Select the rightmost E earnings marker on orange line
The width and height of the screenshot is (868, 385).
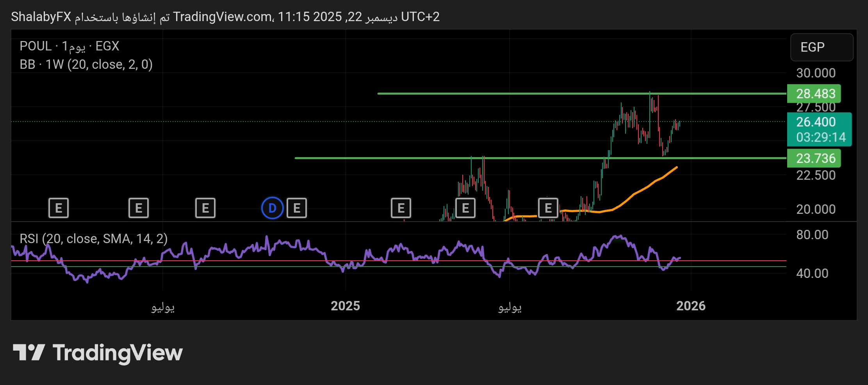pos(548,208)
